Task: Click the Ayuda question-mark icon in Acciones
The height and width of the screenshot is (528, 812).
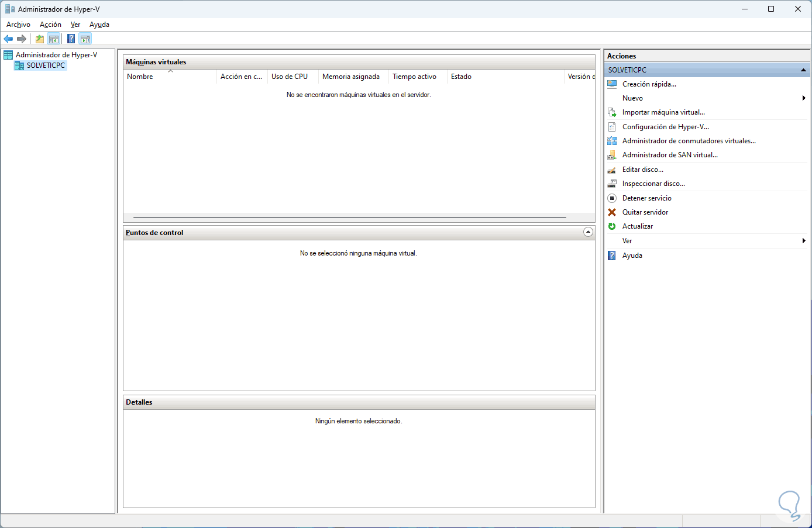Action: [612, 256]
